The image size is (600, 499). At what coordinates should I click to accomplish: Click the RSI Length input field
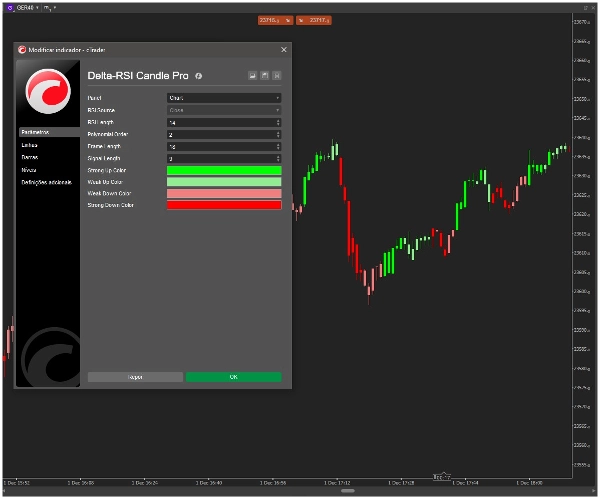pyautogui.click(x=221, y=122)
